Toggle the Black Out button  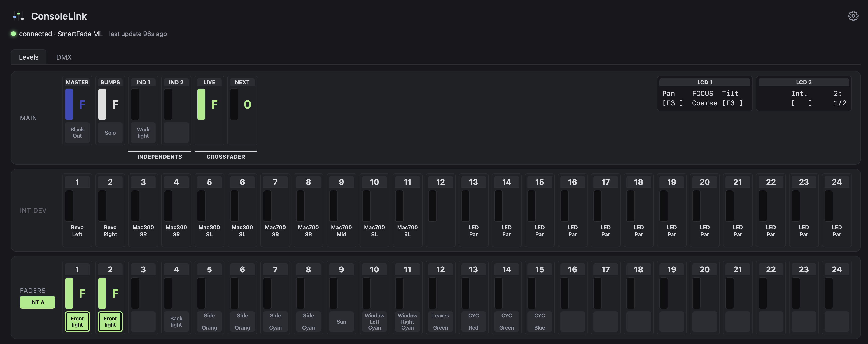77,132
